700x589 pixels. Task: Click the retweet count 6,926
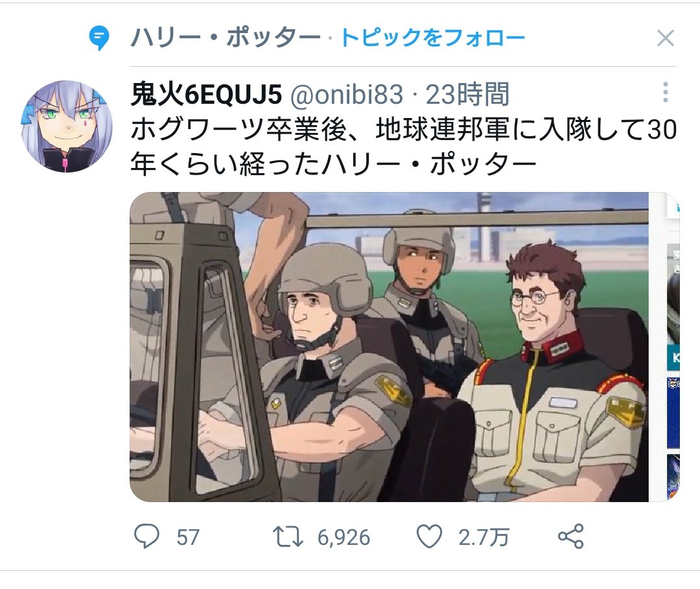tap(344, 537)
